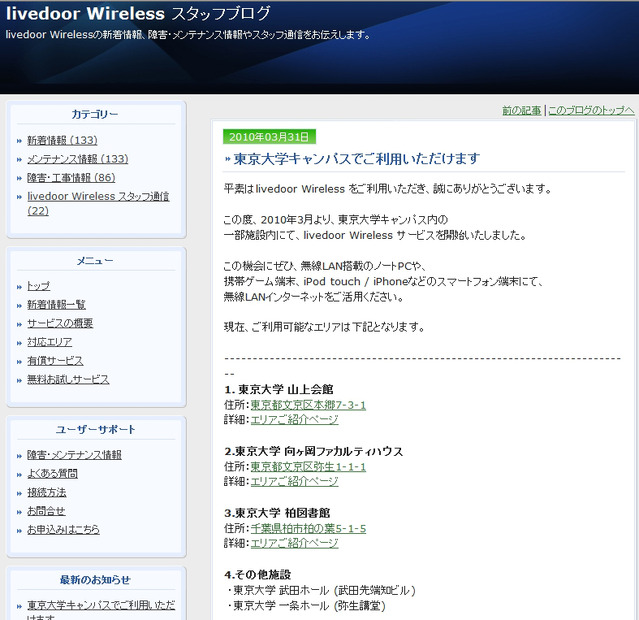Open エリアご紹介ページ for 山上会館
This screenshot has width=639, height=620.
point(294,419)
